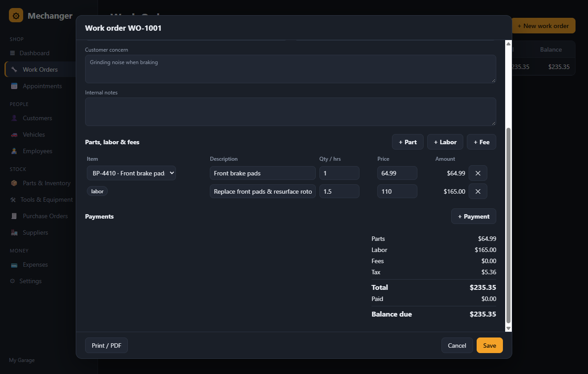
Task: Click the Appointments calendar icon
Action: 14,86
